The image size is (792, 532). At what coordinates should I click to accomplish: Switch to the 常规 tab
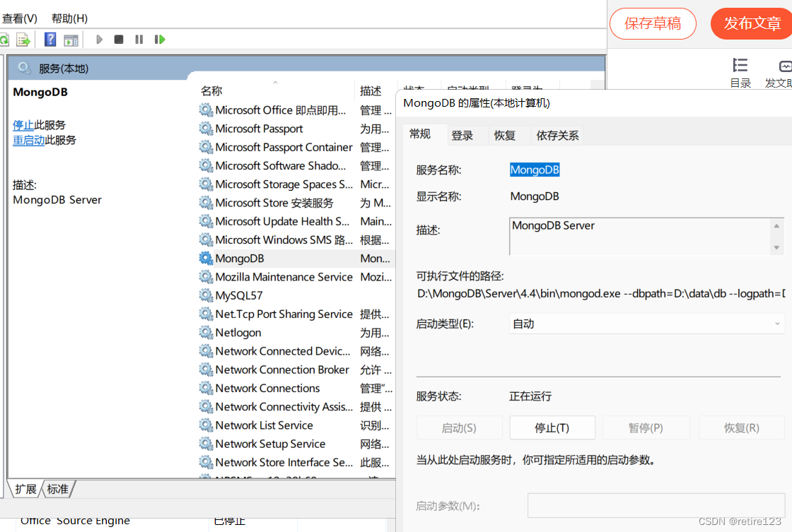pyautogui.click(x=420, y=134)
